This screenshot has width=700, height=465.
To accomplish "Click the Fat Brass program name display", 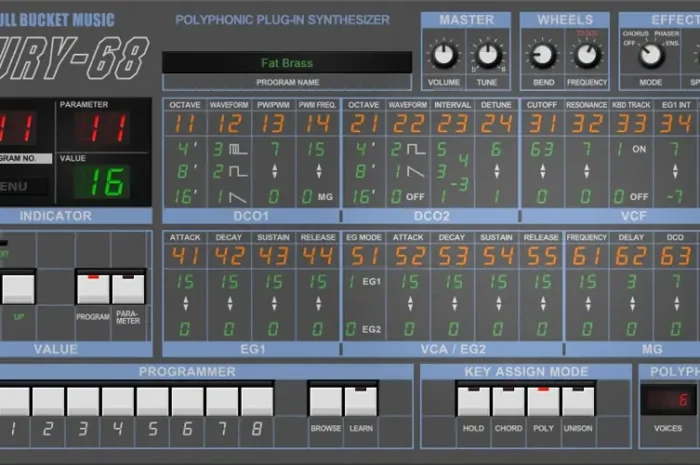I will [287, 63].
